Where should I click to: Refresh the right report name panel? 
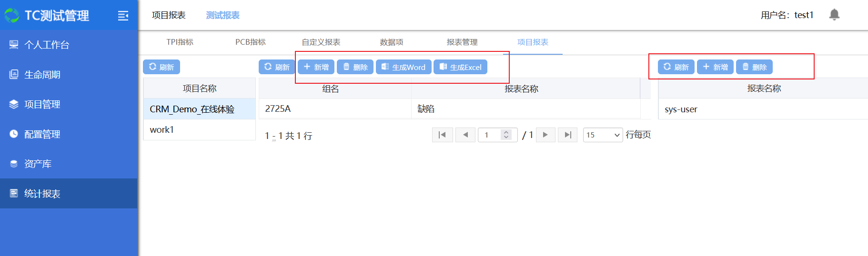click(676, 67)
